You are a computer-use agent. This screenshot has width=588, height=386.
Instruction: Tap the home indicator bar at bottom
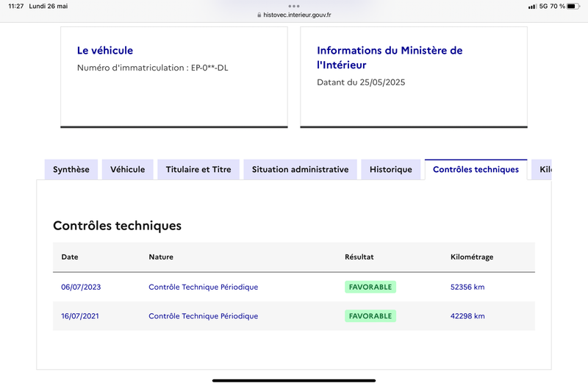[x=294, y=381]
